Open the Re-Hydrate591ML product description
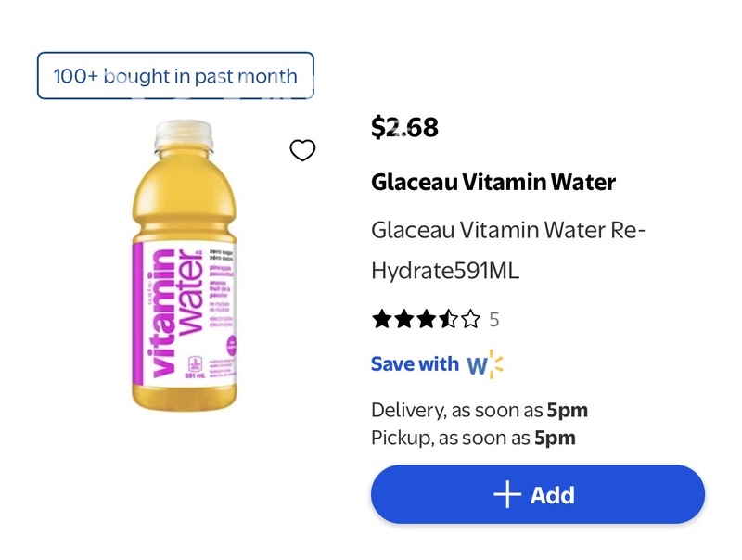This screenshot has width=742, height=560. tap(507, 249)
